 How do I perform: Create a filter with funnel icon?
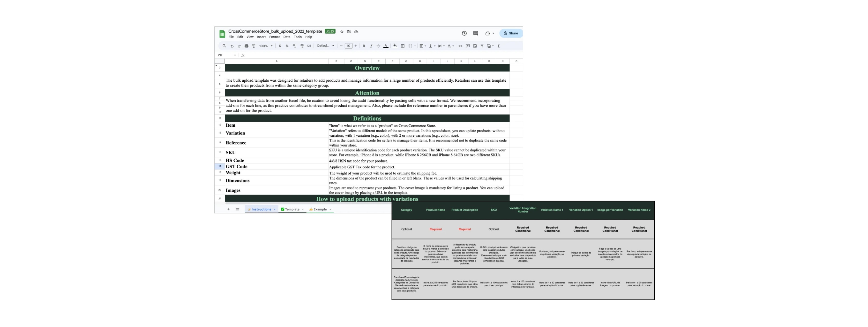tap(482, 46)
